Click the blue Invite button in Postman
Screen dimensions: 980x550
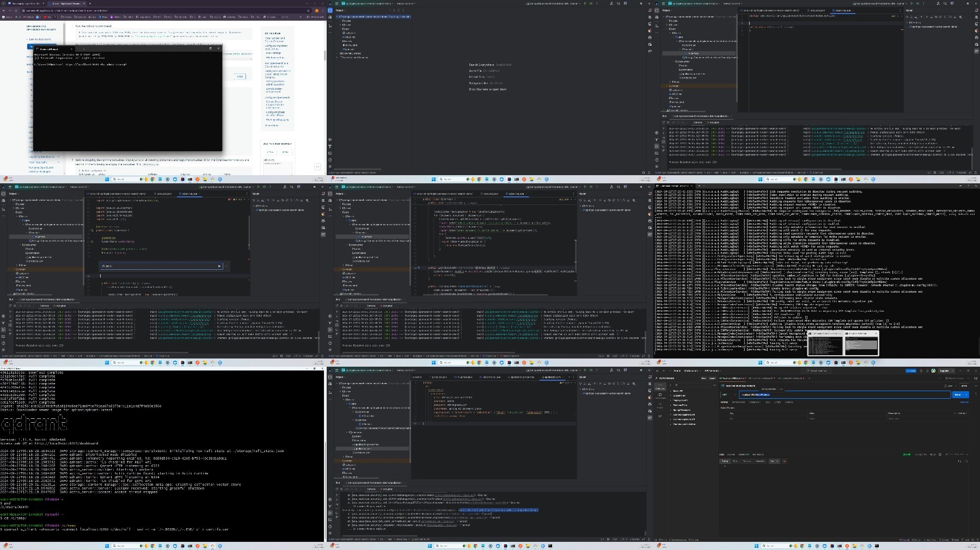[x=911, y=370]
